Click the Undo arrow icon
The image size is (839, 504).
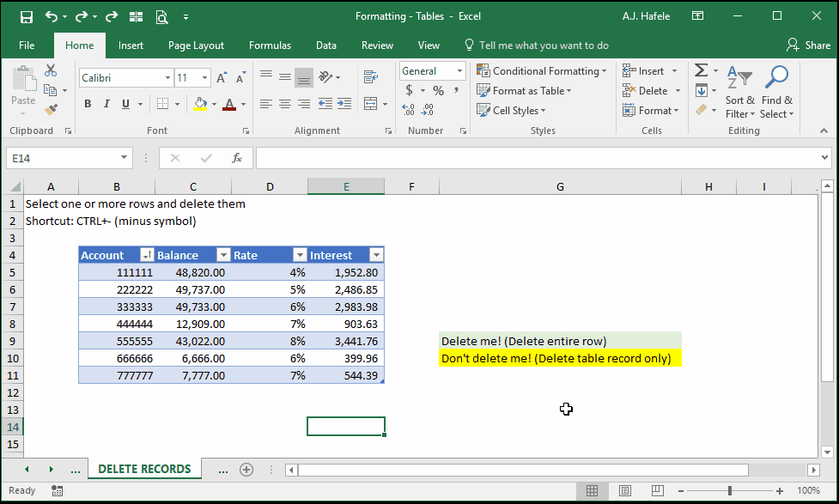(52, 16)
